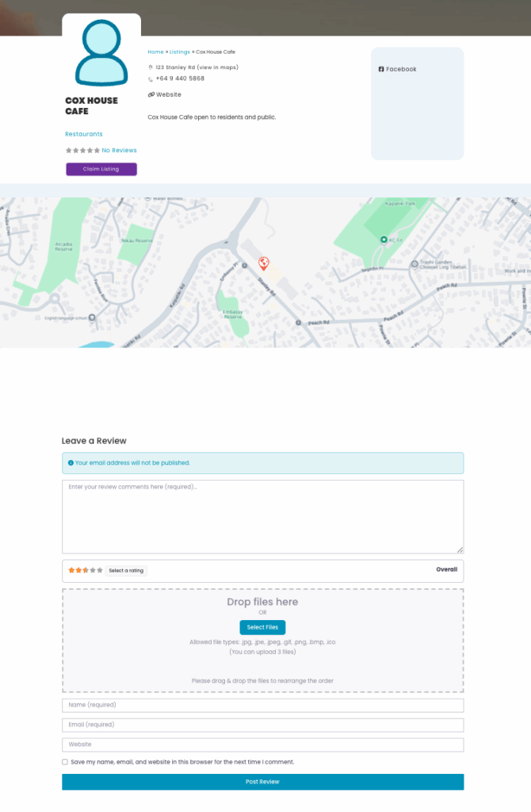
Task: Open the Restaurants category link
Action: [84, 134]
